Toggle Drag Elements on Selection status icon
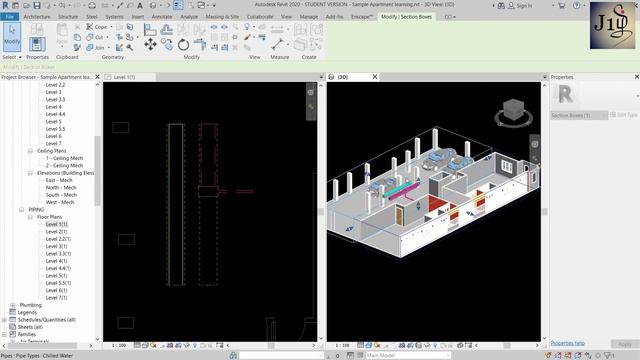Viewport: 640px width, 360px height. point(588,356)
